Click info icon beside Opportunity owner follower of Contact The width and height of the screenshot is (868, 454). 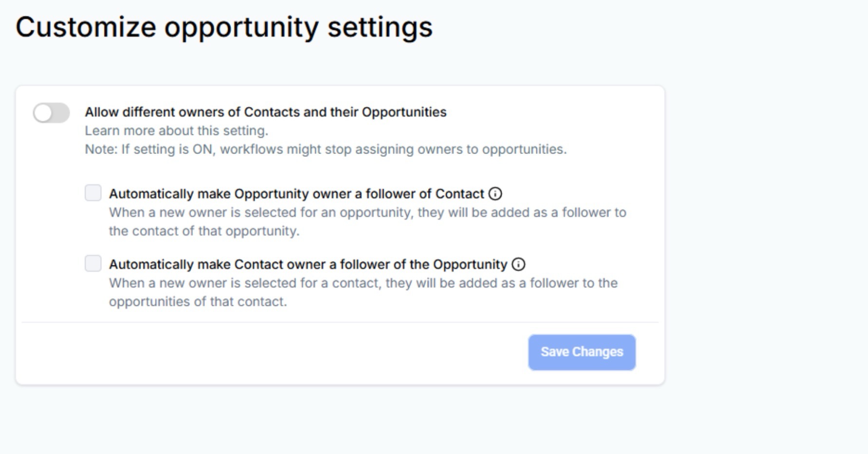[495, 194]
